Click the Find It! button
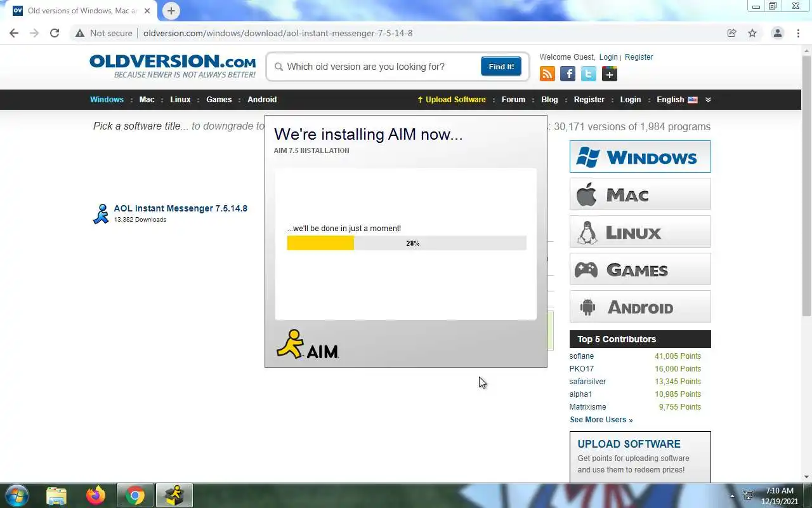The image size is (812, 508). point(501,67)
